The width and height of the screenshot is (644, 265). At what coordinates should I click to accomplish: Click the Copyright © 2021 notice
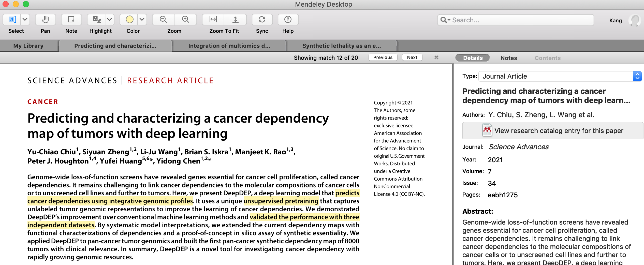[393, 103]
